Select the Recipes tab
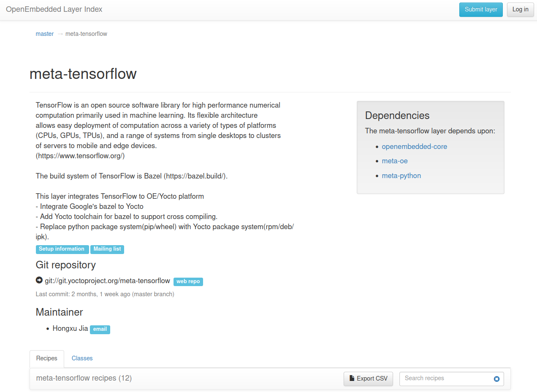Image resolution: width=537 pixels, height=392 pixels. click(x=46, y=358)
